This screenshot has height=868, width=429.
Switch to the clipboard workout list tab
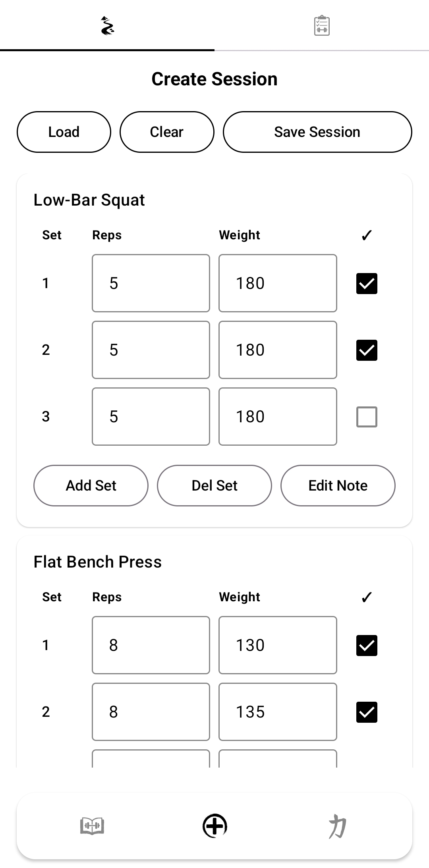coord(322,26)
